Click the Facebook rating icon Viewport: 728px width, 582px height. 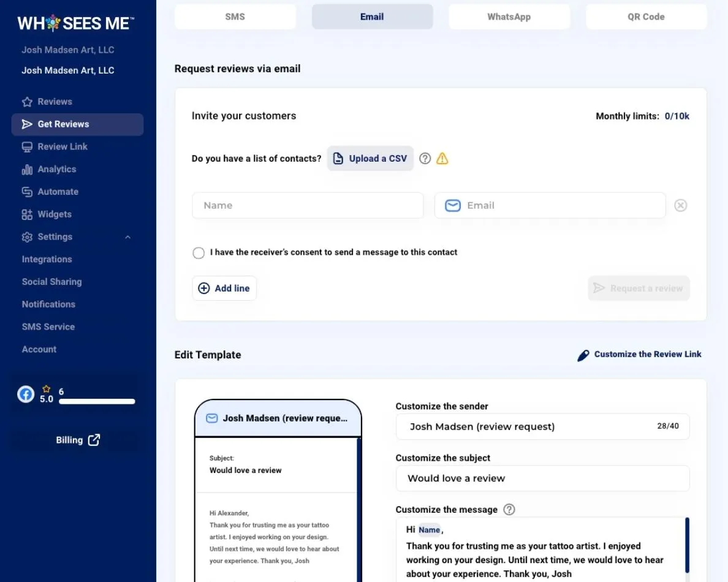(26, 395)
